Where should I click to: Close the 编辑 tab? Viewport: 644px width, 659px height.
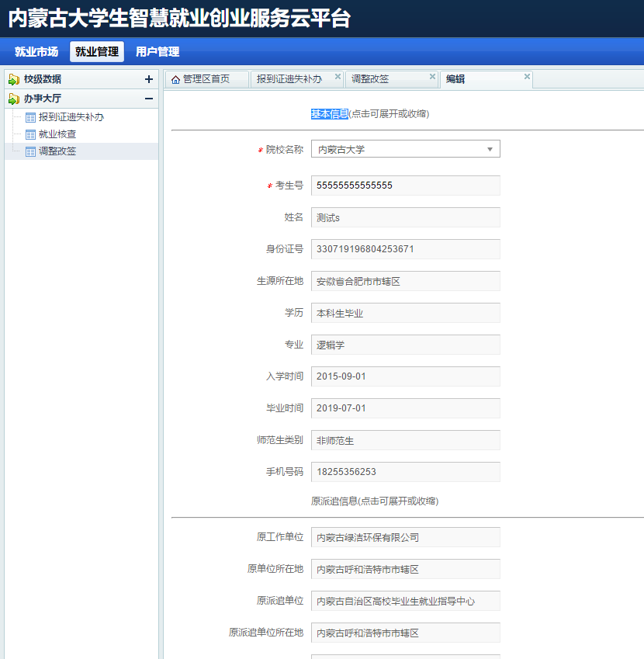tap(527, 77)
